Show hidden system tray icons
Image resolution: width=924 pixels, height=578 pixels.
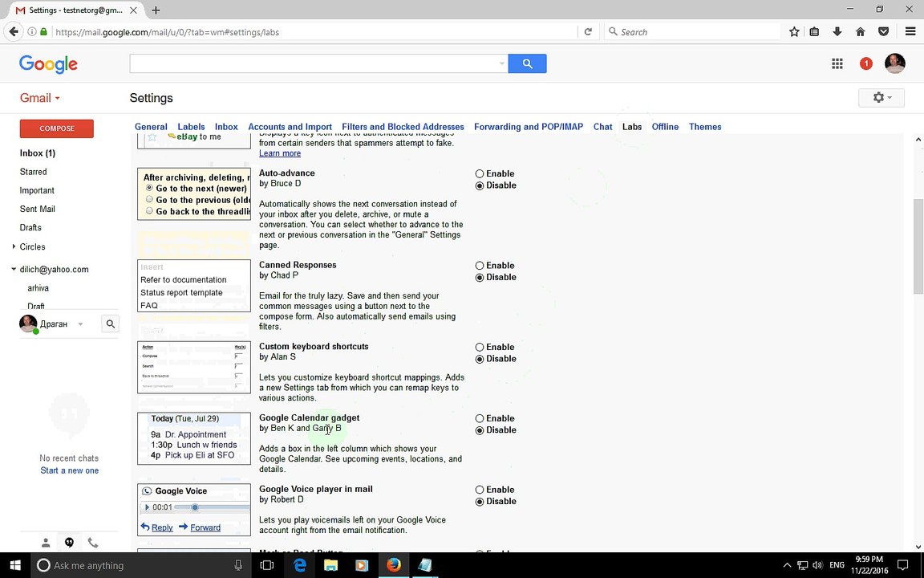[787, 565]
